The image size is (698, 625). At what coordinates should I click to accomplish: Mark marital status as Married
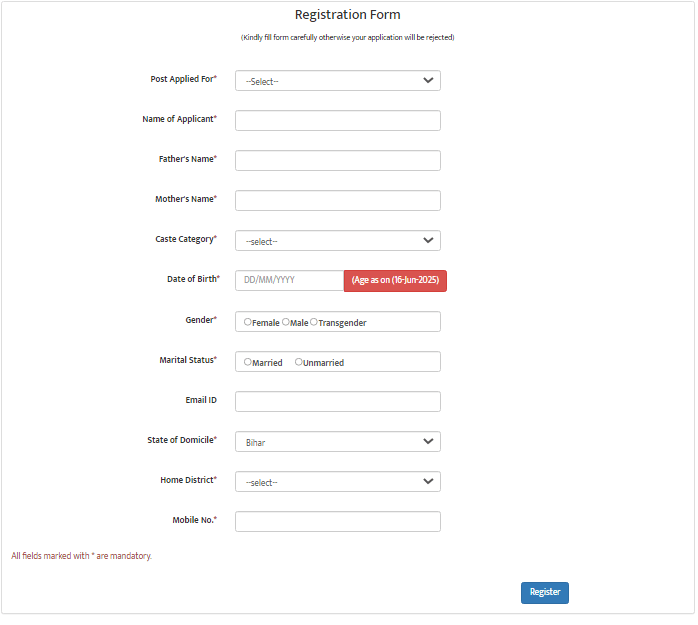pyautogui.click(x=248, y=362)
